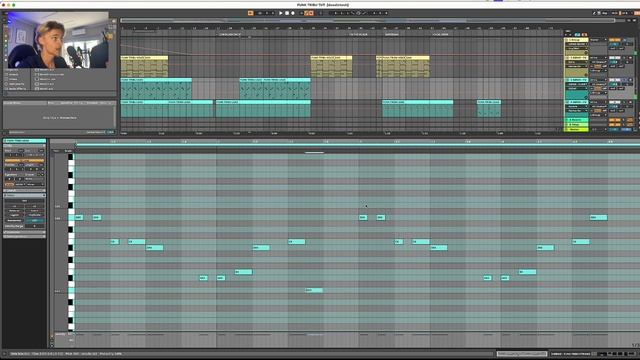
Task: Unfold the first track with its triangle
Action: tap(567, 40)
